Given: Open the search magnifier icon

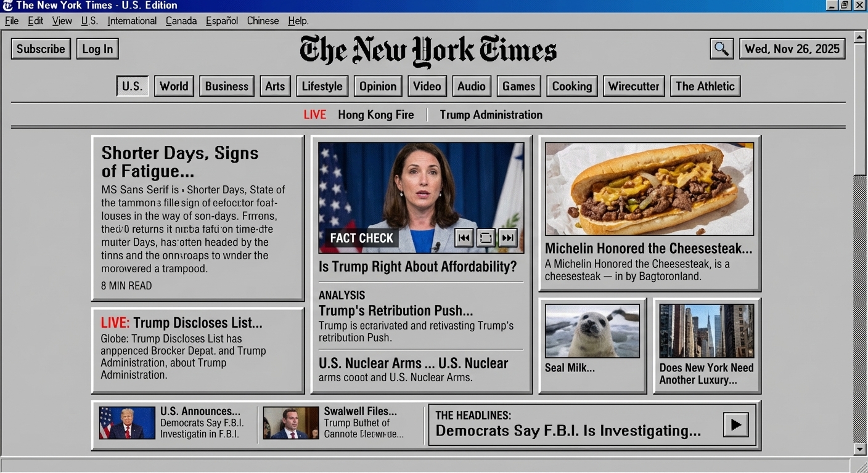Looking at the screenshot, I should 721,49.
